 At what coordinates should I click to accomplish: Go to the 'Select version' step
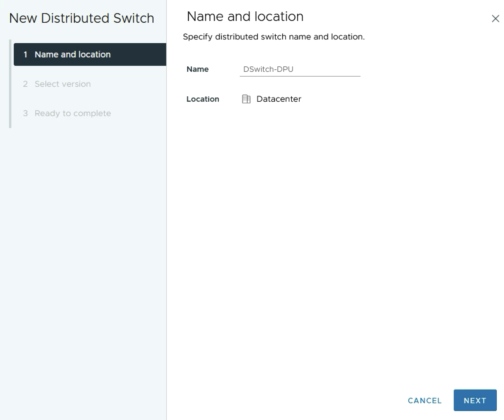[62, 84]
